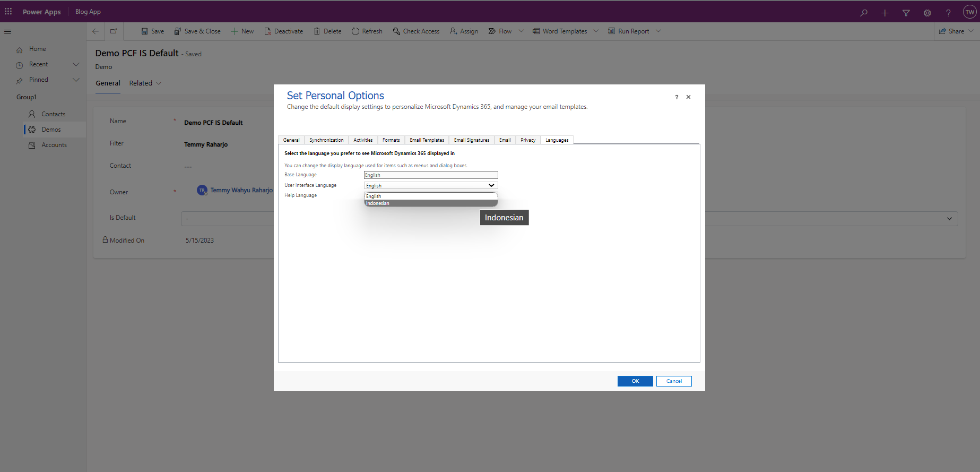Switch to Languages tab
980x472 pixels.
(557, 140)
